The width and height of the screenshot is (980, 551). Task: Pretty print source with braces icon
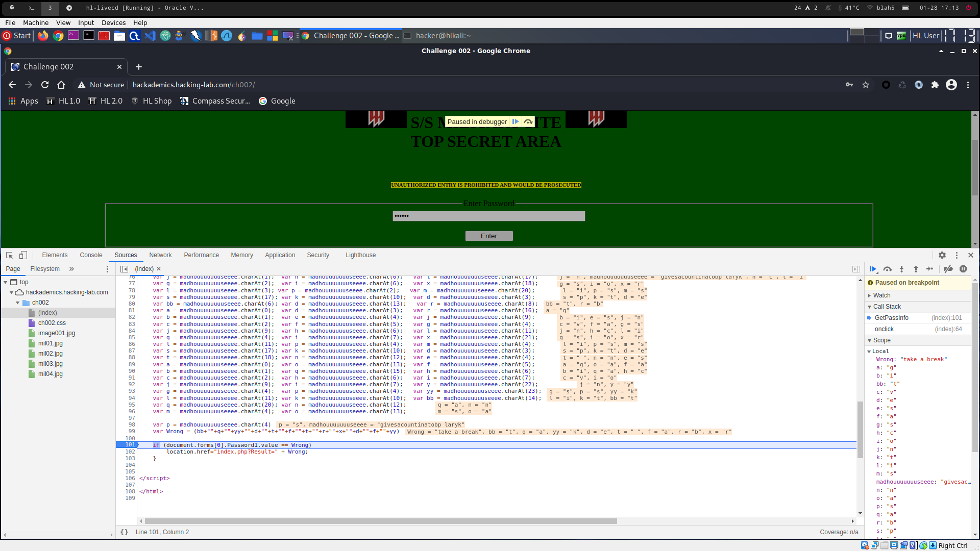(x=124, y=532)
